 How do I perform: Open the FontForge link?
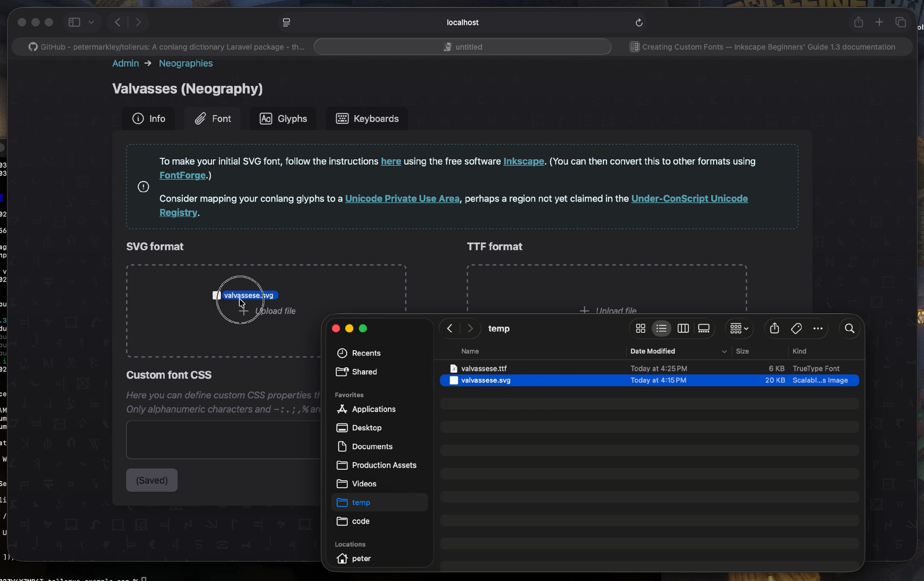pyautogui.click(x=182, y=175)
